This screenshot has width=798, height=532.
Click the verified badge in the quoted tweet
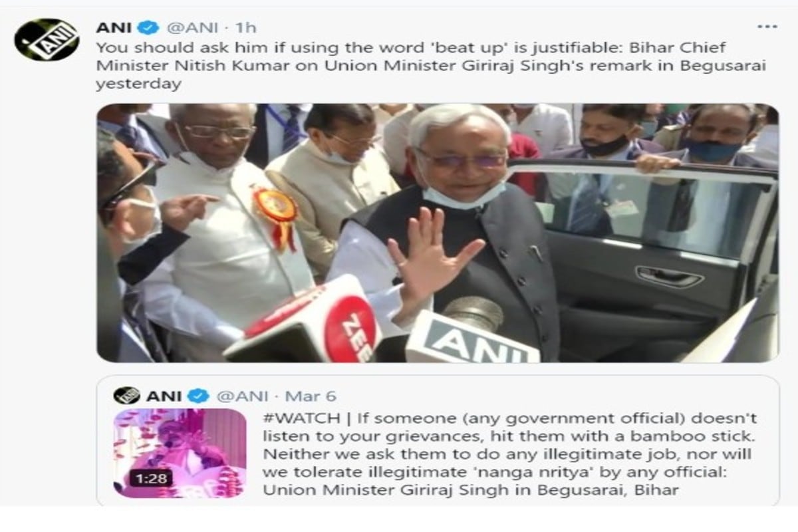click(198, 396)
